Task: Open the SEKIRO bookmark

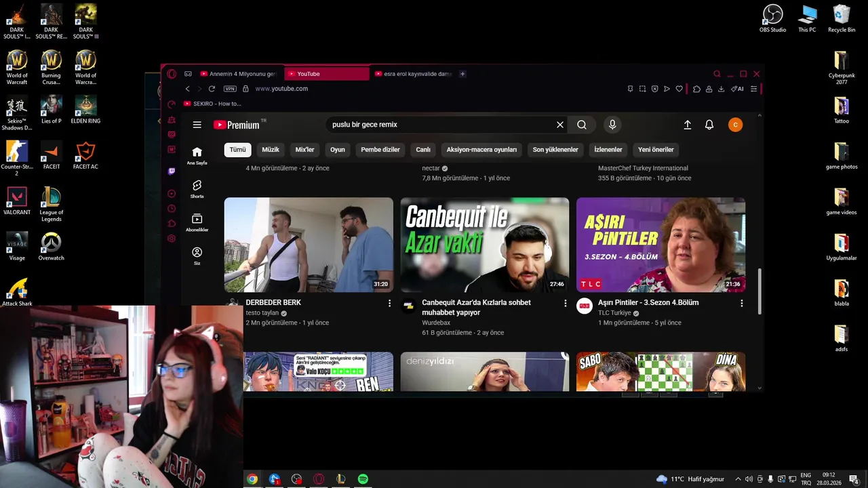Action: click(212, 104)
